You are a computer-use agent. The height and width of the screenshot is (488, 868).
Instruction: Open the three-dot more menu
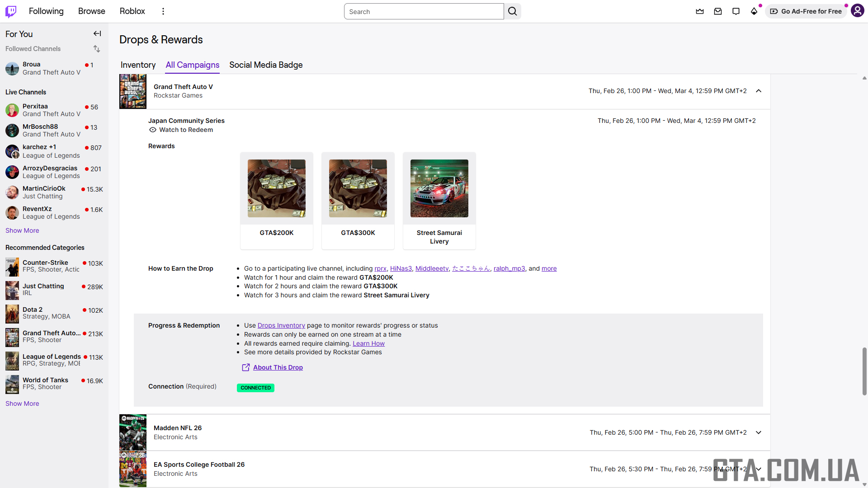pos(163,11)
